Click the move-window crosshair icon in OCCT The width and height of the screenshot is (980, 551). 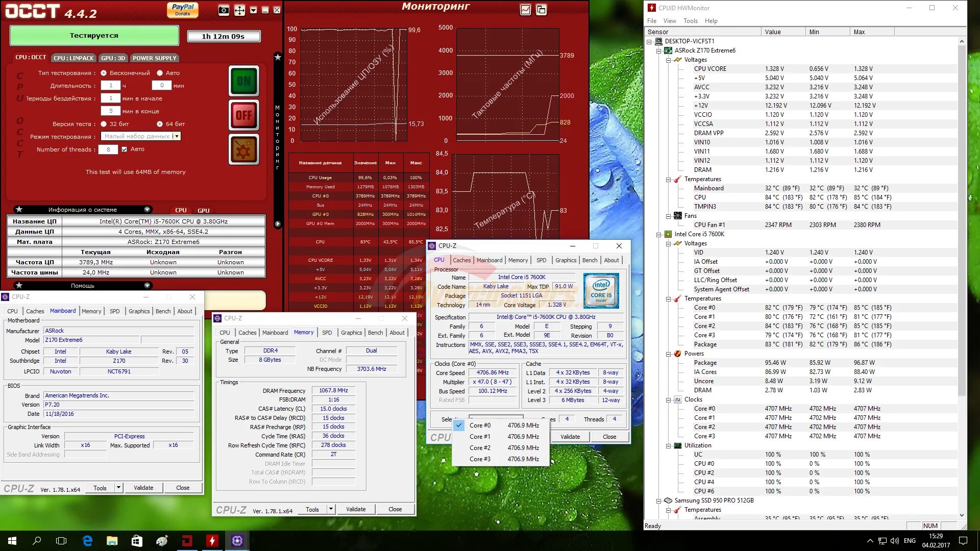pos(239,10)
